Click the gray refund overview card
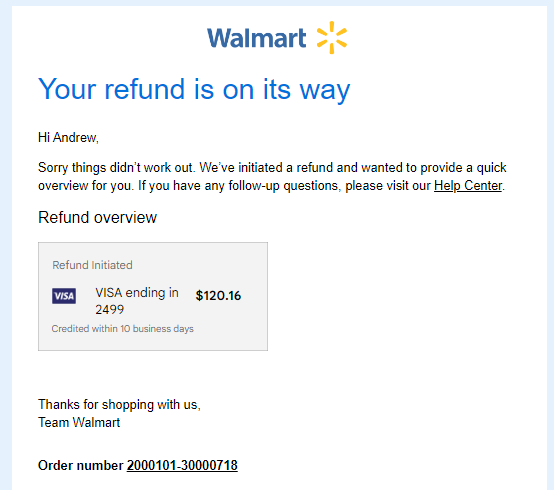The image size is (554, 490). [x=153, y=296]
